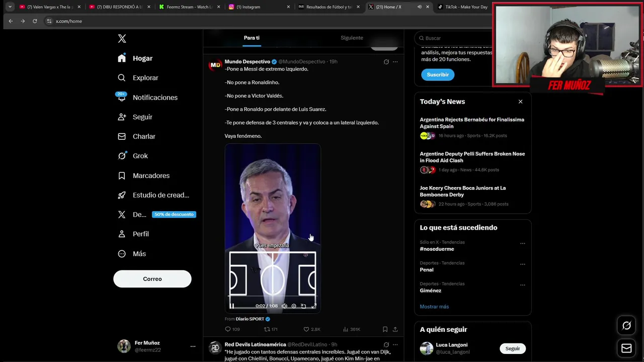644x362 pixels.
Task: Switch to Feermz Stream browser tab
Action: [x=189, y=7]
